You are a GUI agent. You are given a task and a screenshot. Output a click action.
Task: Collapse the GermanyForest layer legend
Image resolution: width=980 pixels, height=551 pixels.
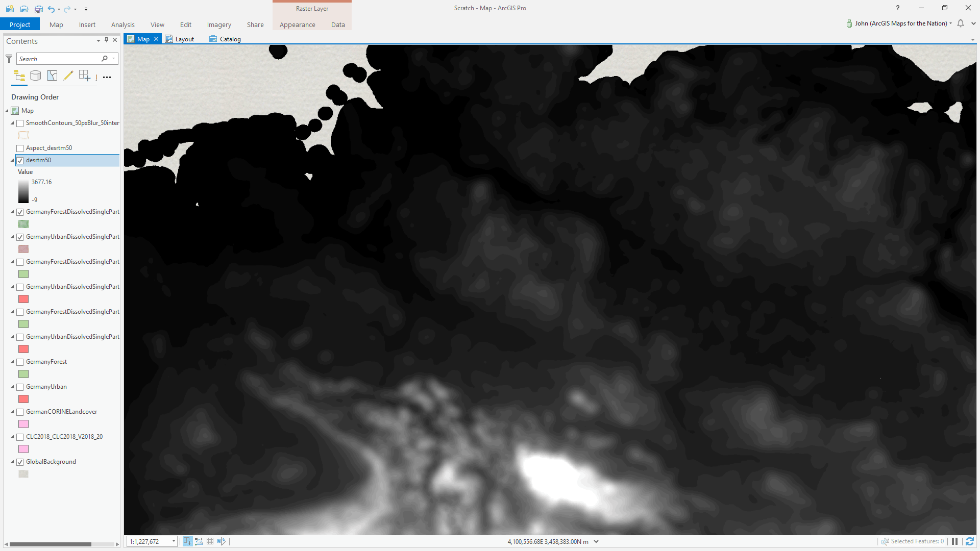(12, 362)
